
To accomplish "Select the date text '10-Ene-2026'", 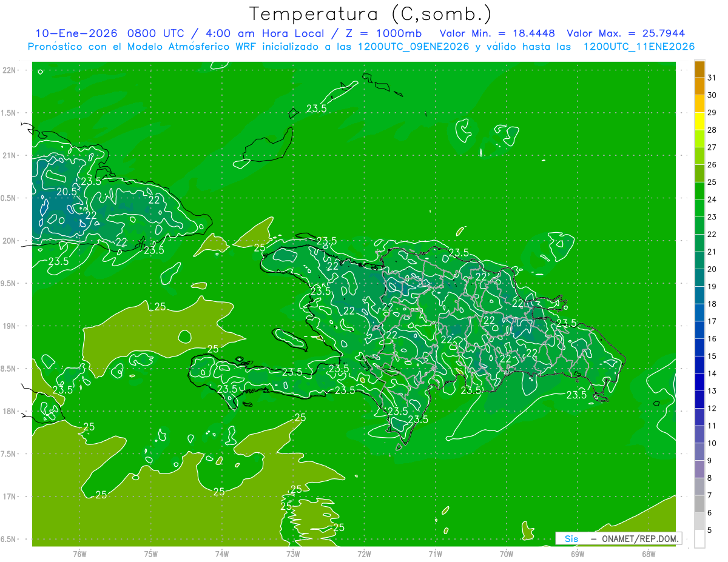I will (x=76, y=33).
